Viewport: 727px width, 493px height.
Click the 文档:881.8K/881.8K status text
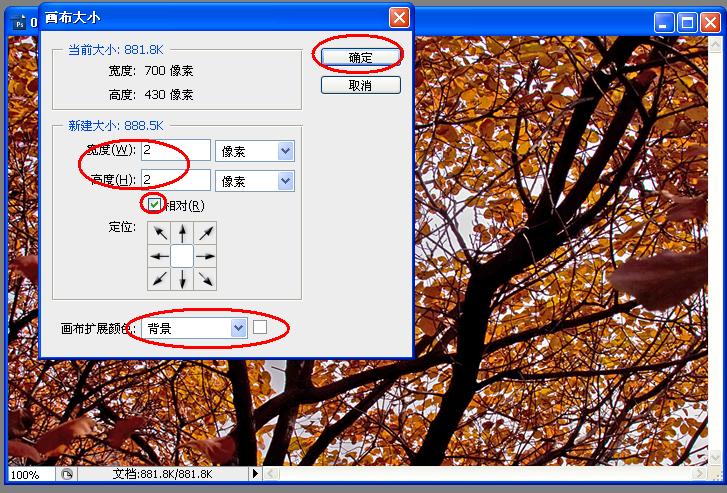pos(162,474)
